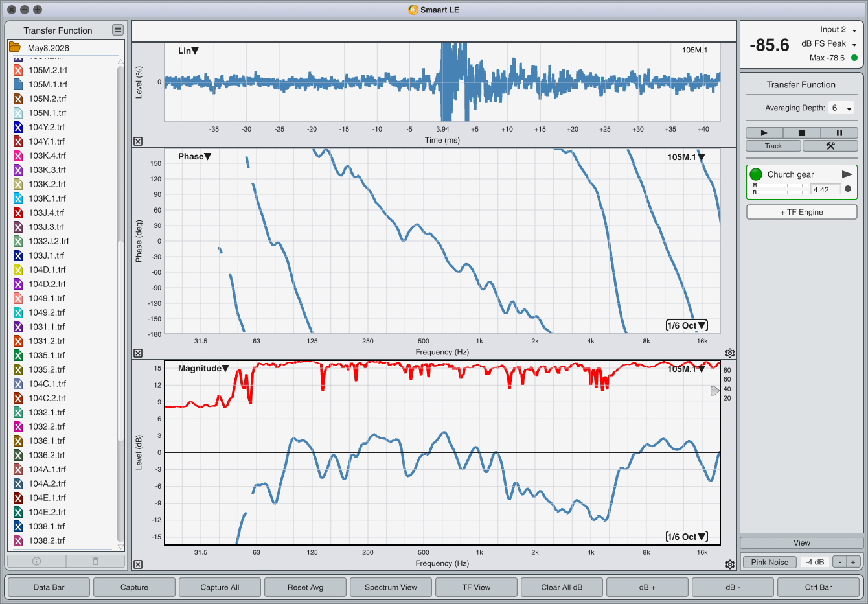Viewport: 868px width, 604px height.
Task: Open the Input 2 source dropdown
Action: [838, 30]
